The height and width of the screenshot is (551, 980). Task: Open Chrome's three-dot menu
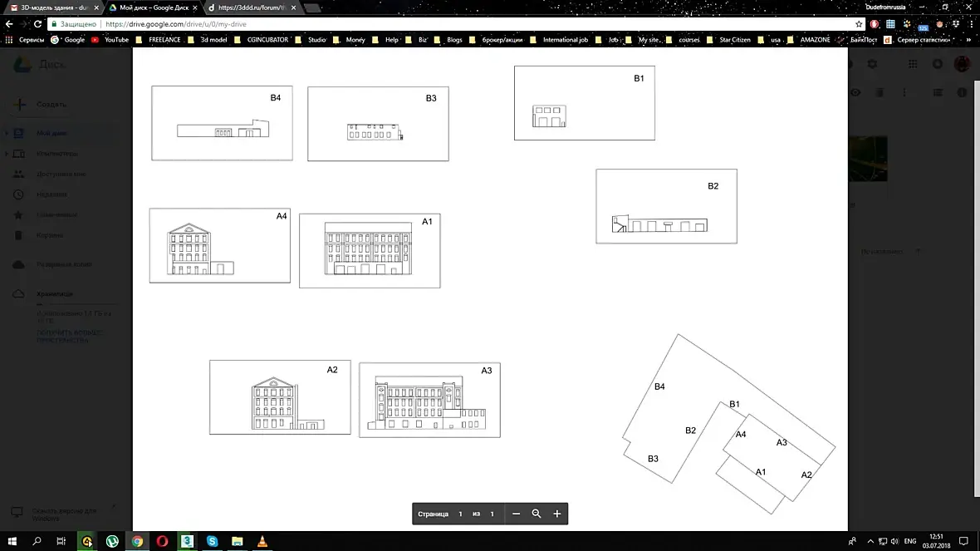971,24
